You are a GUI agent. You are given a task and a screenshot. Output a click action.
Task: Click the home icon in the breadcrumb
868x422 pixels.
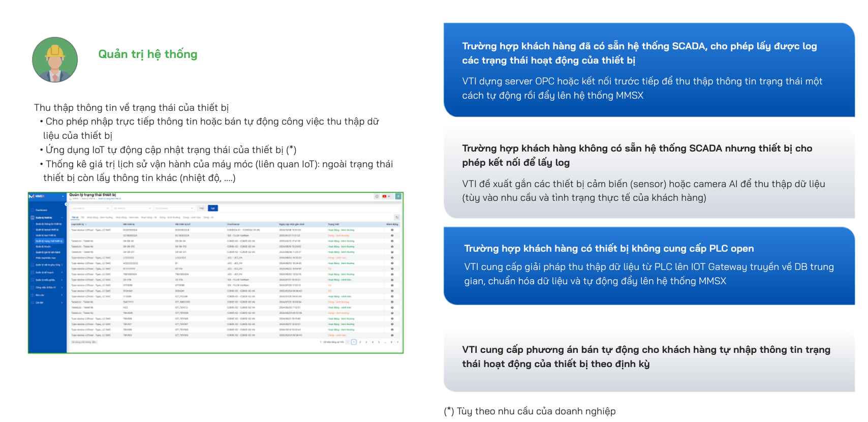pyautogui.click(x=71, y=199)
